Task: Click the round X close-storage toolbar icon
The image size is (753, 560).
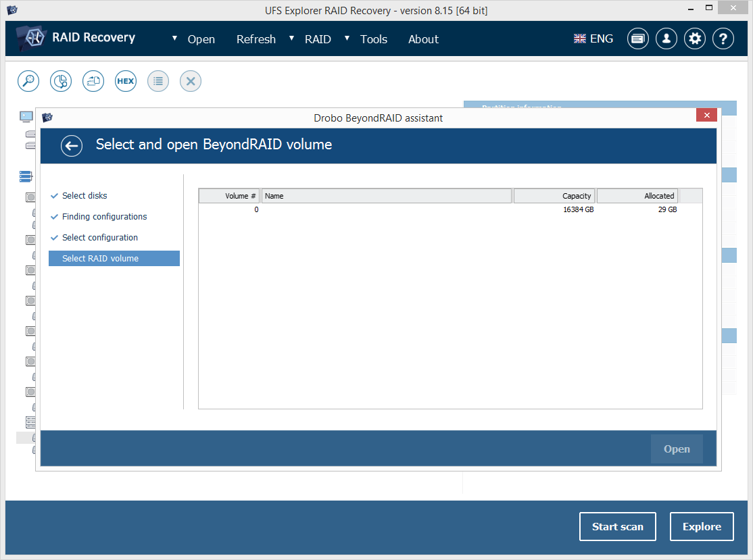Action: point(191,81)
